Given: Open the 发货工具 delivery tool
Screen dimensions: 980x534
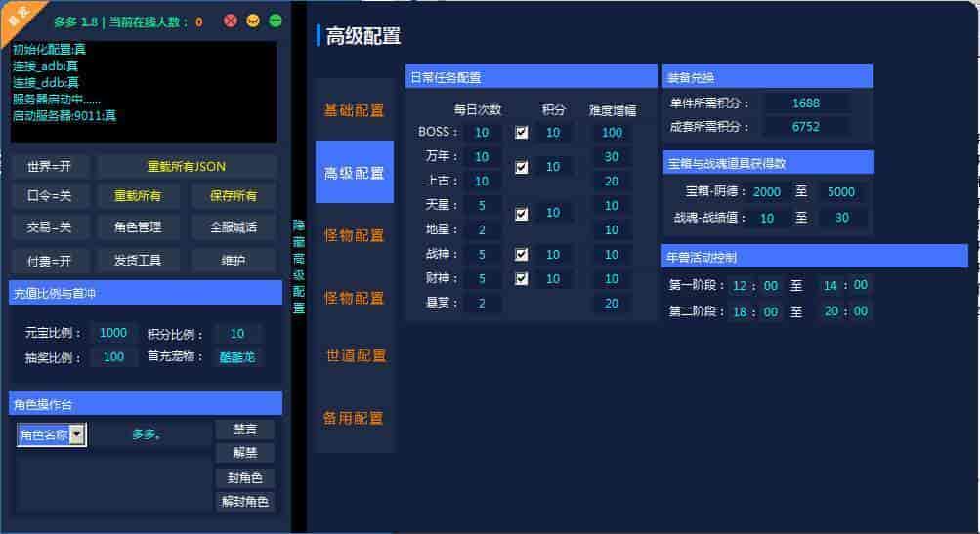Looking at the screenshot, I should [x=138, y=261].
